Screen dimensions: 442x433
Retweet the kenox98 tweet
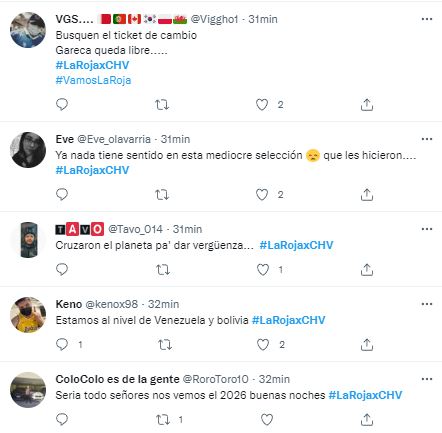click(165, 345)
